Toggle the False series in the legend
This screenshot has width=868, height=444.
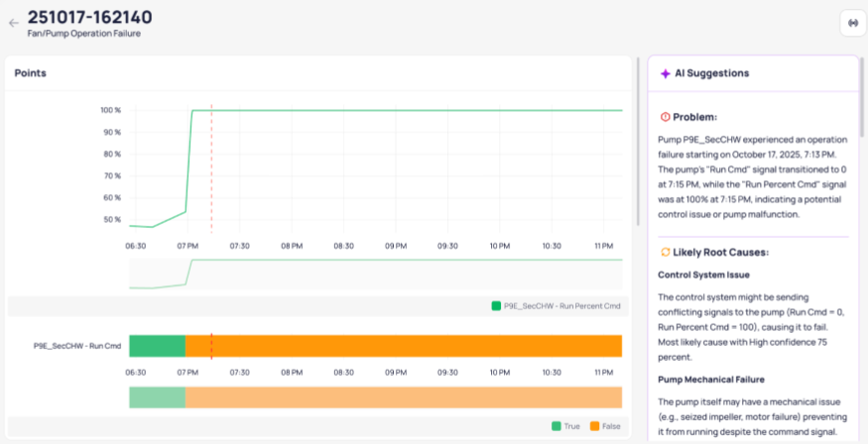606,425
